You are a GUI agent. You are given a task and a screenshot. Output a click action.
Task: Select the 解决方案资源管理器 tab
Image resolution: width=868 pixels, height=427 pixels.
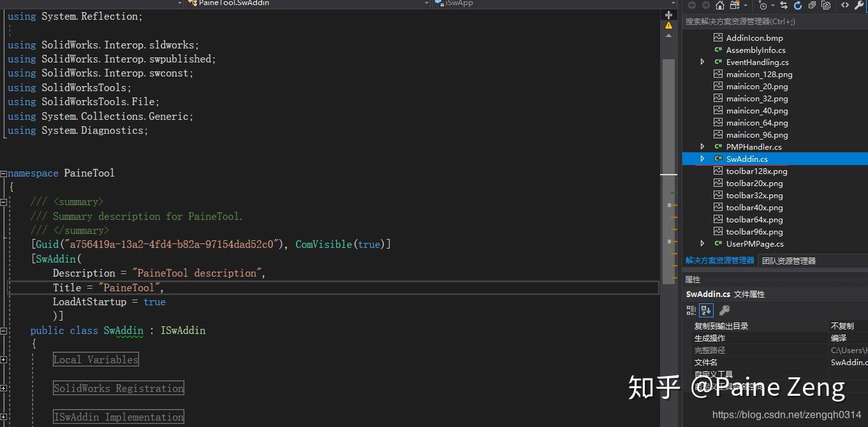pyautogui.click(x=719, y=260)
